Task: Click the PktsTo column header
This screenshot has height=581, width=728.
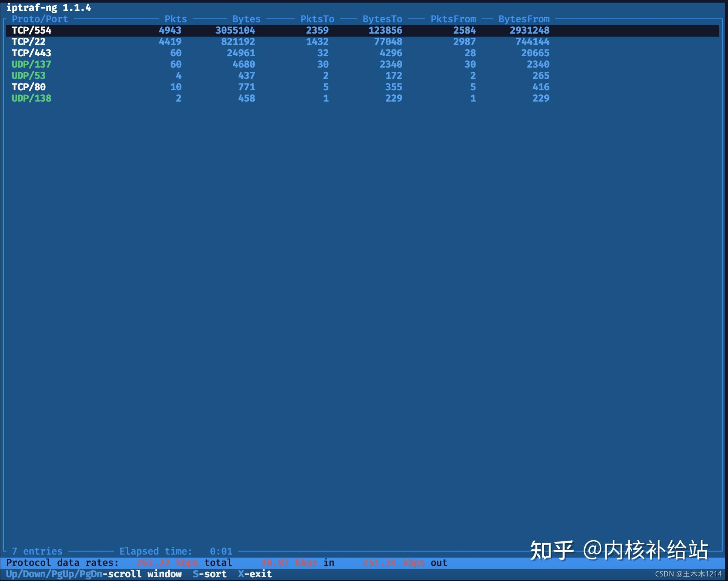Action: (x=317, y=19)
